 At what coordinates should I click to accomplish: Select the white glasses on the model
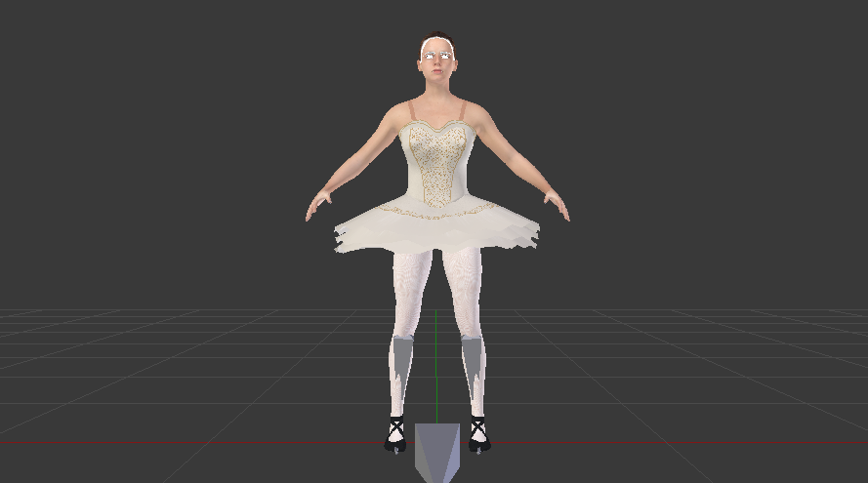[436, 55]
